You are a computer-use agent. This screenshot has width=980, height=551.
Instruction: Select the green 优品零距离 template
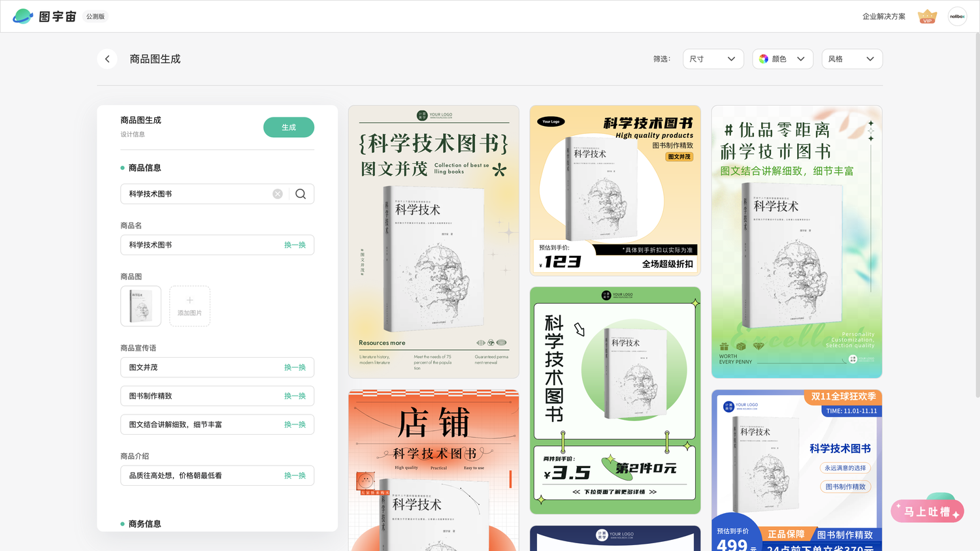(797, 242)
